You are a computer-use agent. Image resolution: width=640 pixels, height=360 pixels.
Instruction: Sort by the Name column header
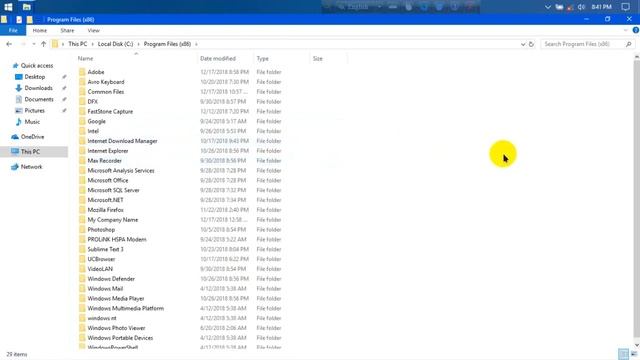[136, 59]
